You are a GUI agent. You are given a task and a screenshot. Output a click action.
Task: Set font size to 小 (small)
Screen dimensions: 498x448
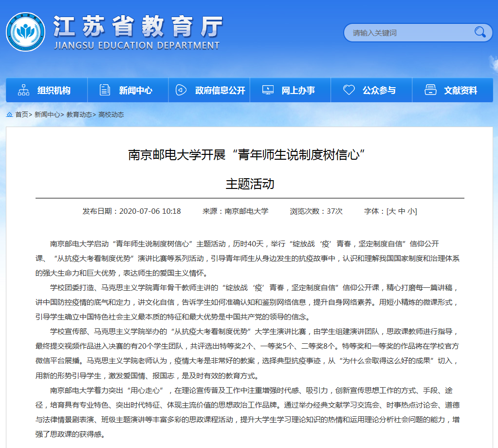(411, 211)
